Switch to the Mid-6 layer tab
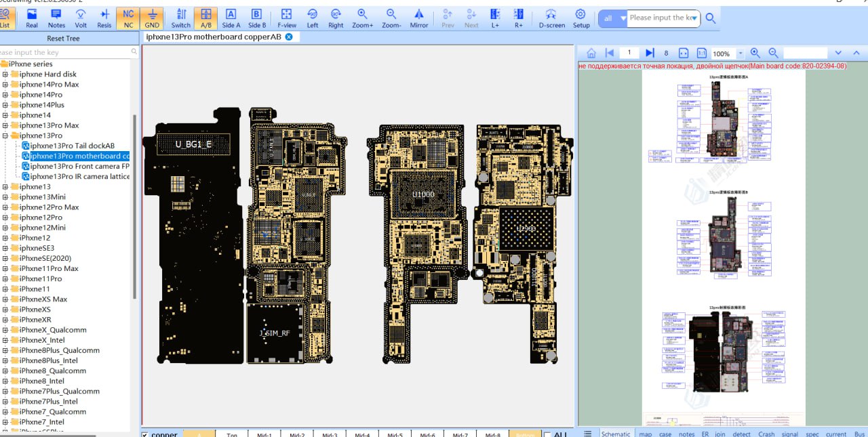Screen dimensions: 868x437 pos(427,434)
